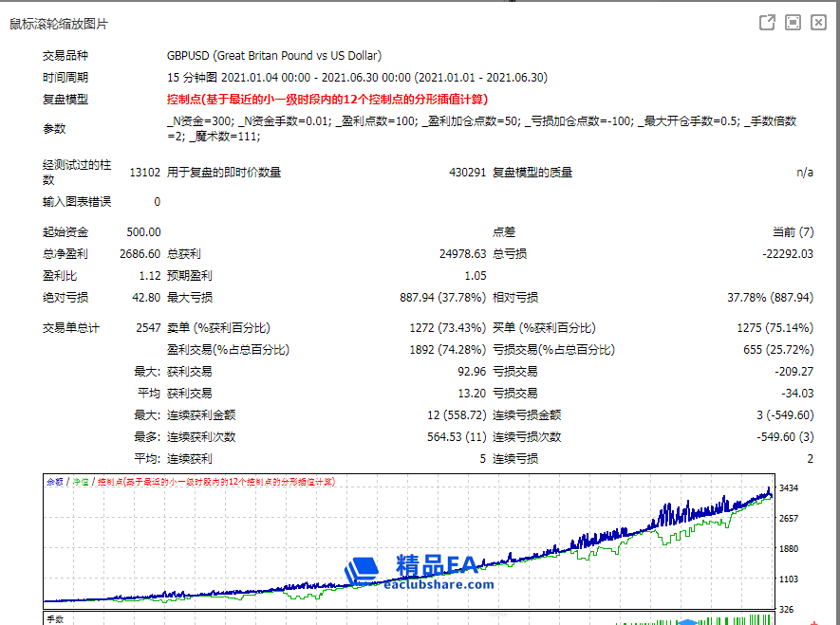Click the 鼠标滚轮缩放图片 title text
This screenshot has height=625, width=840.
pos(59,24)
